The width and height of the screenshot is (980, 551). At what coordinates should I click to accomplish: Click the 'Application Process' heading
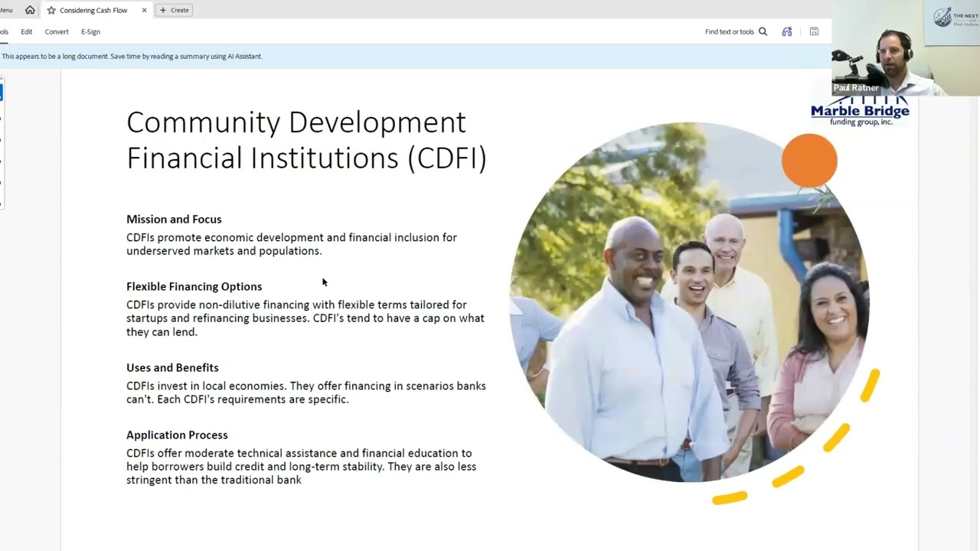tap(177, 435)
